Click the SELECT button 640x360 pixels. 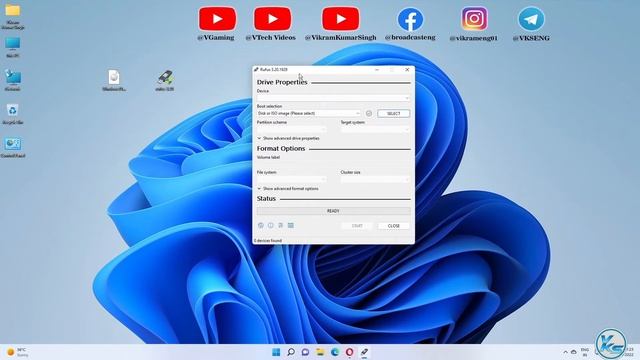pos(393,113)
